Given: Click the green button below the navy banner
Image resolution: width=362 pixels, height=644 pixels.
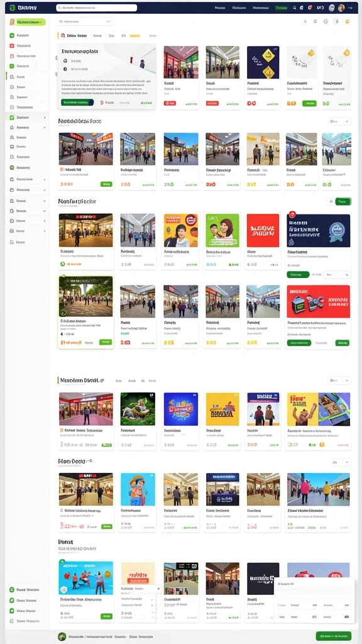Looking at the screenshot, I should point(298,274).
